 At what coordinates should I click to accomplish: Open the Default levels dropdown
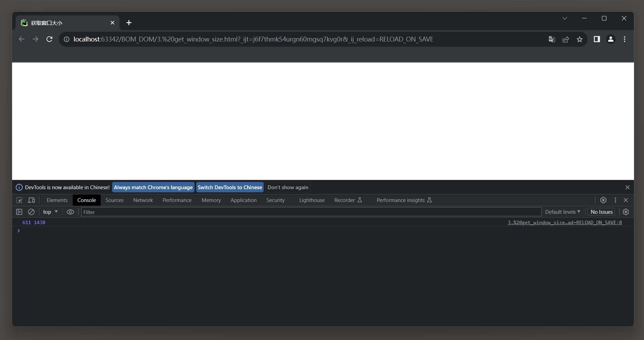coord(563,212)
